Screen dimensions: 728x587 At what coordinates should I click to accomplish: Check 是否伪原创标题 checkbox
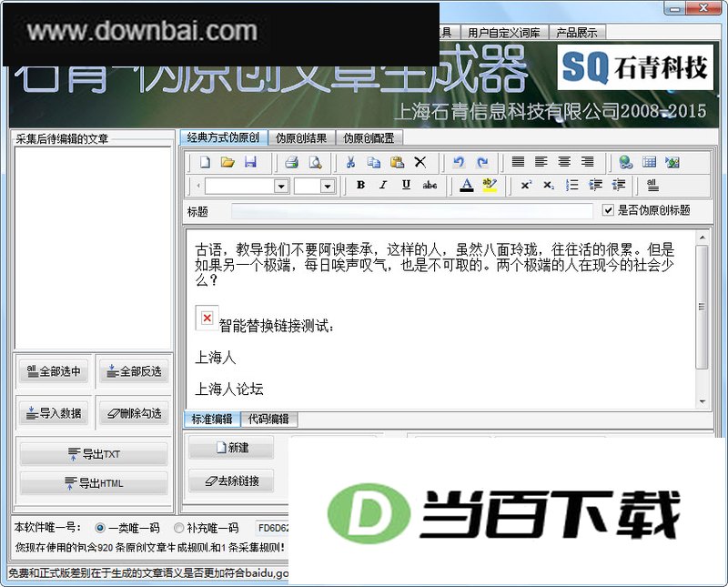(x=608, y=210)
